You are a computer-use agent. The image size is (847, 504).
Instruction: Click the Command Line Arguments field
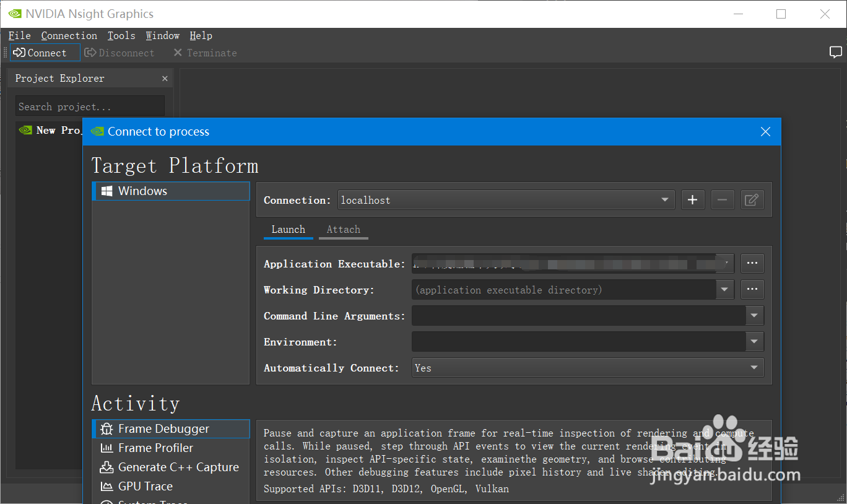[579, 316]
